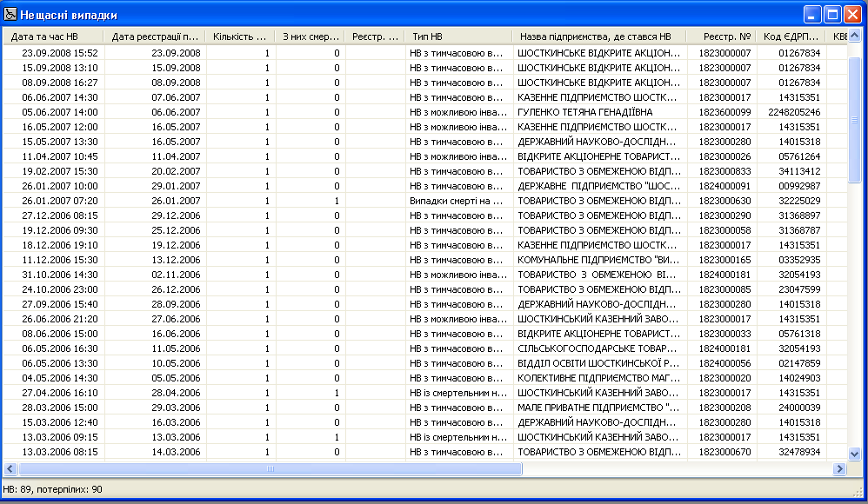Image resolution: width=868 pixels, height=504 pixels.
Task: Click registration date 25.12.2006 cell
Action: [x=156, y=230]
